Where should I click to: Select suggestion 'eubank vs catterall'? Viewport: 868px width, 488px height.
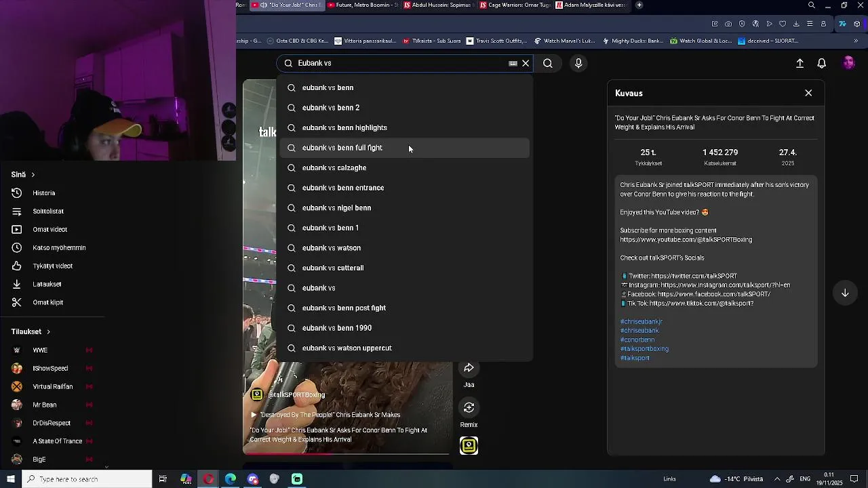pos(404,268)
